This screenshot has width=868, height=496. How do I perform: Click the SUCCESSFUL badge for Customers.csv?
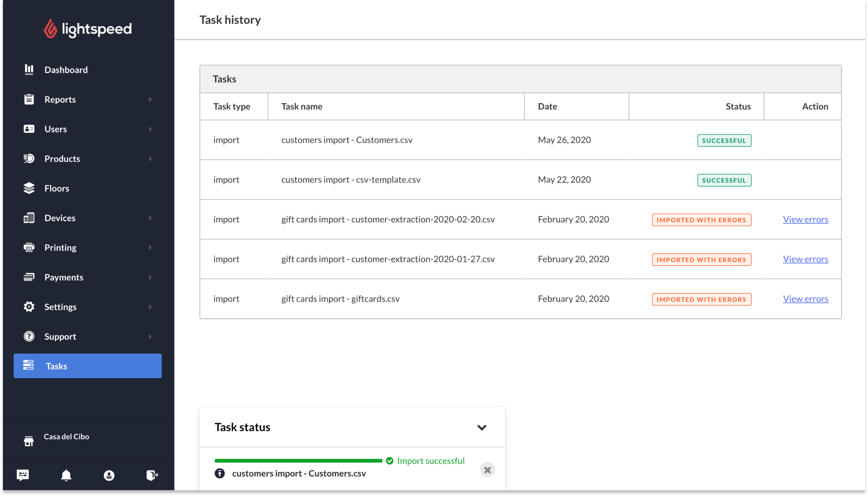click(x=724, y=140)
